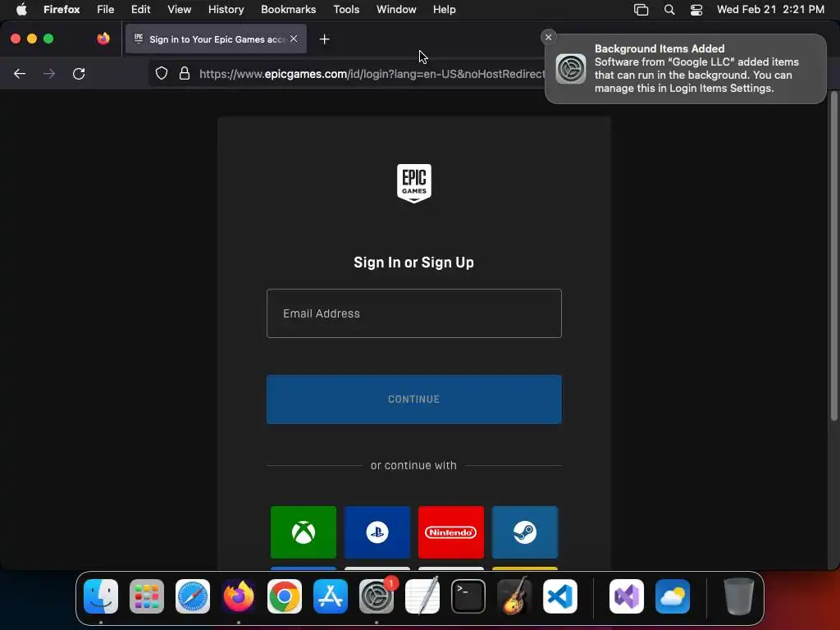The image size is (840, 630).
Task: Click the CONTINUE button
Action: (414, 399)
